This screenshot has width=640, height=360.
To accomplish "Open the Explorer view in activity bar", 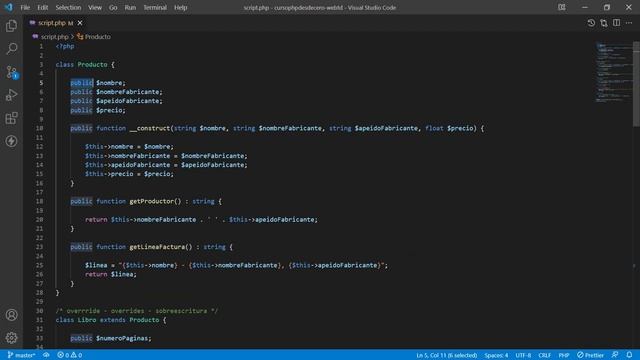I will [11, 26].
